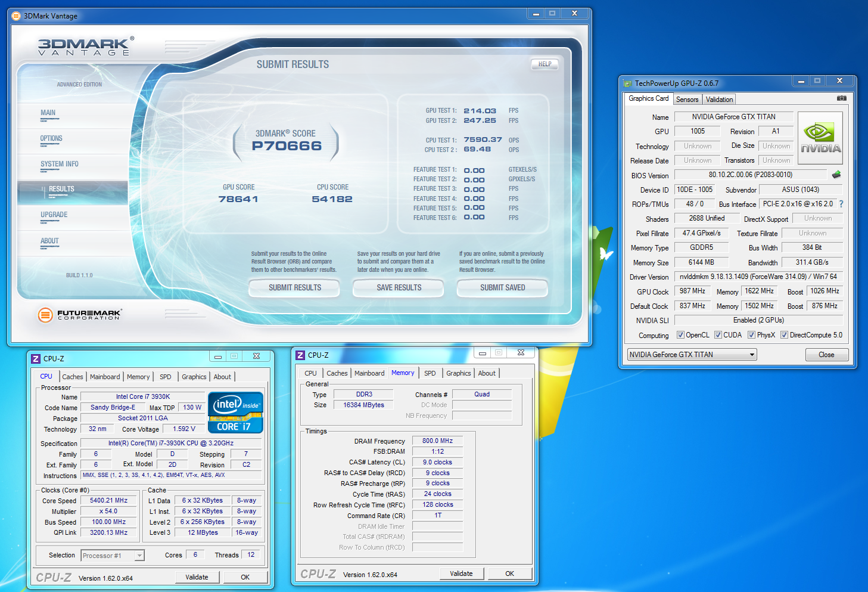Click OK in CPU-Z processor window

[245, 577]
